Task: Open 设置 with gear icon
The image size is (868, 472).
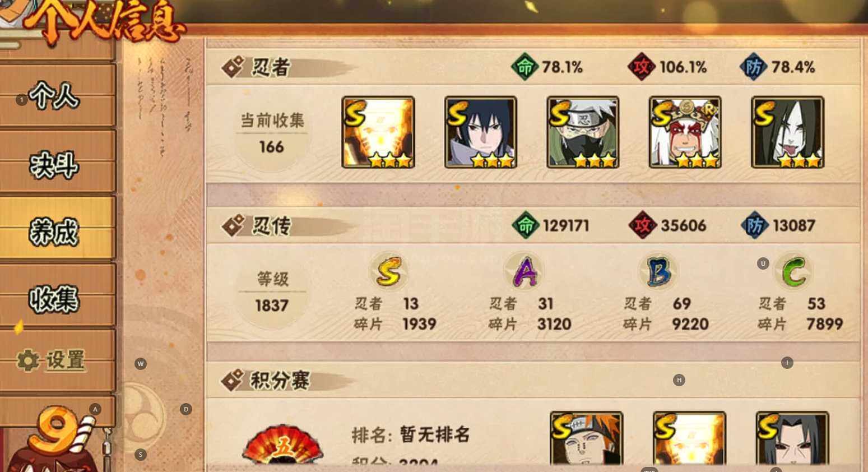Action: pos(57,360)
